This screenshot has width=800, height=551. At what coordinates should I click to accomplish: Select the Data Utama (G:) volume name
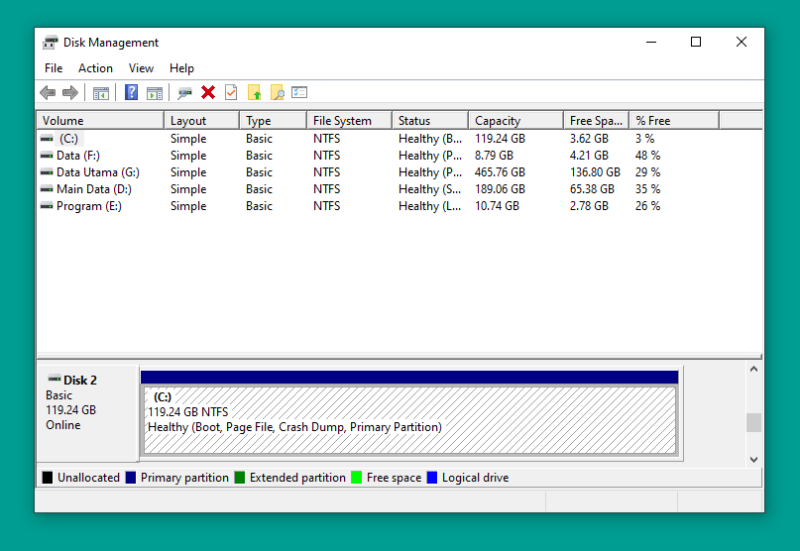[98, 172]
